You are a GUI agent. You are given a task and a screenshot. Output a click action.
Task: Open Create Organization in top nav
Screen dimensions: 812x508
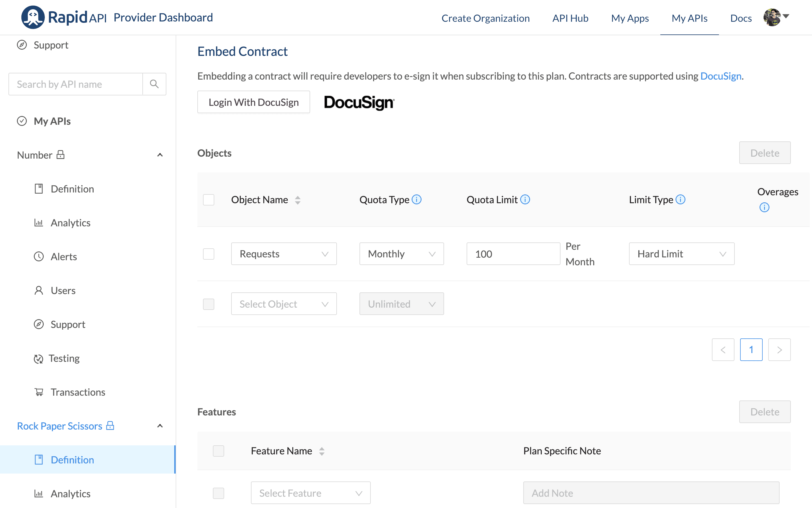[x=486, y=18]
